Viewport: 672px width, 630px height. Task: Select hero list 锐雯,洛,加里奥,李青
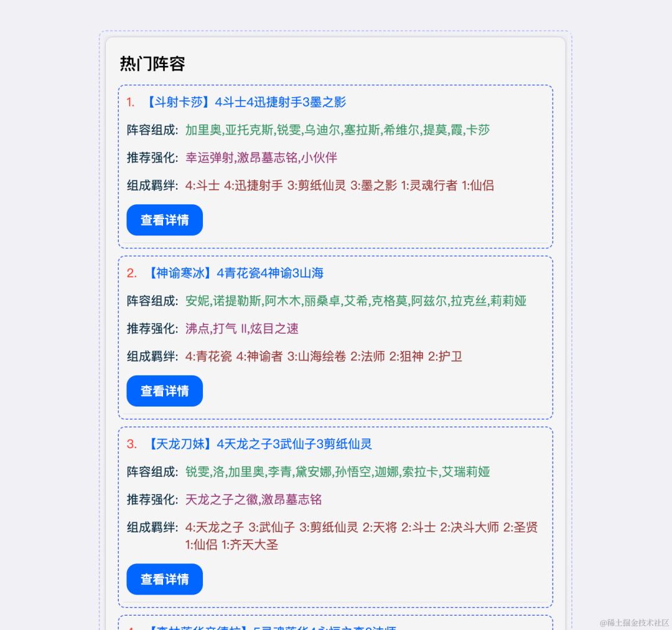pyautogui.click(x=338, y=472)
